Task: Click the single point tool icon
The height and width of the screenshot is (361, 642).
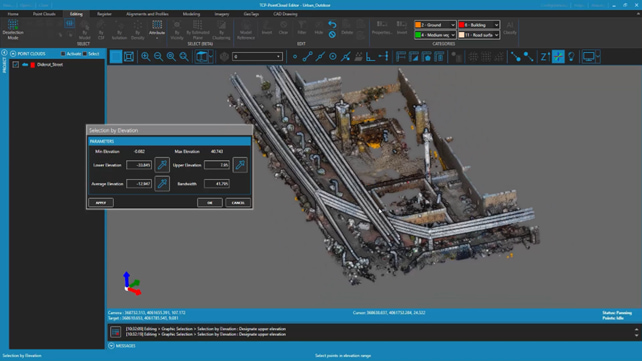Action: pyautogui.click(x=295, y=56)
